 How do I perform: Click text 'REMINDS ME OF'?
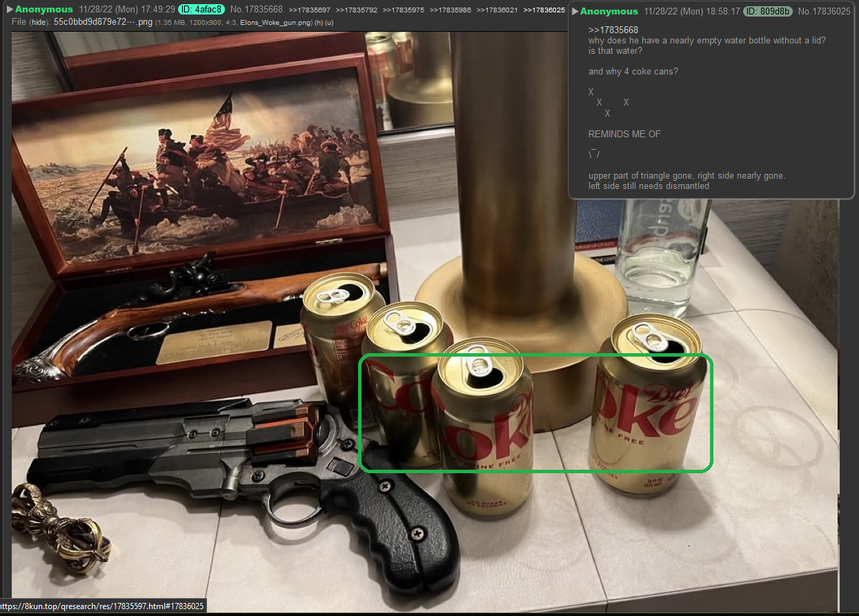coord(624,134)
